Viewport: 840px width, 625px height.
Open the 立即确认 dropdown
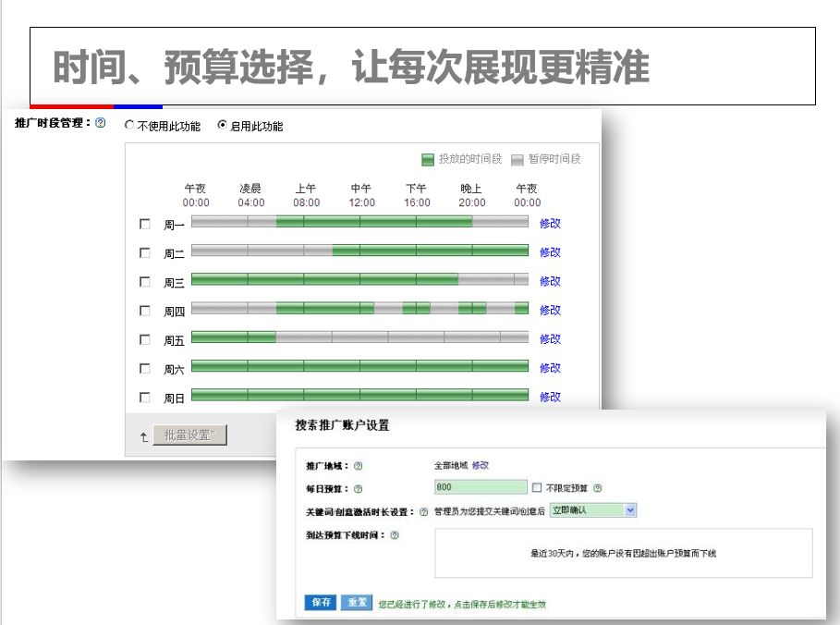point(593,510)
